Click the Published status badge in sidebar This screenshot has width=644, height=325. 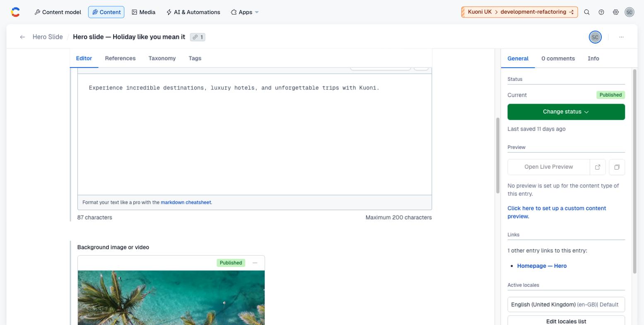point(610,95)
